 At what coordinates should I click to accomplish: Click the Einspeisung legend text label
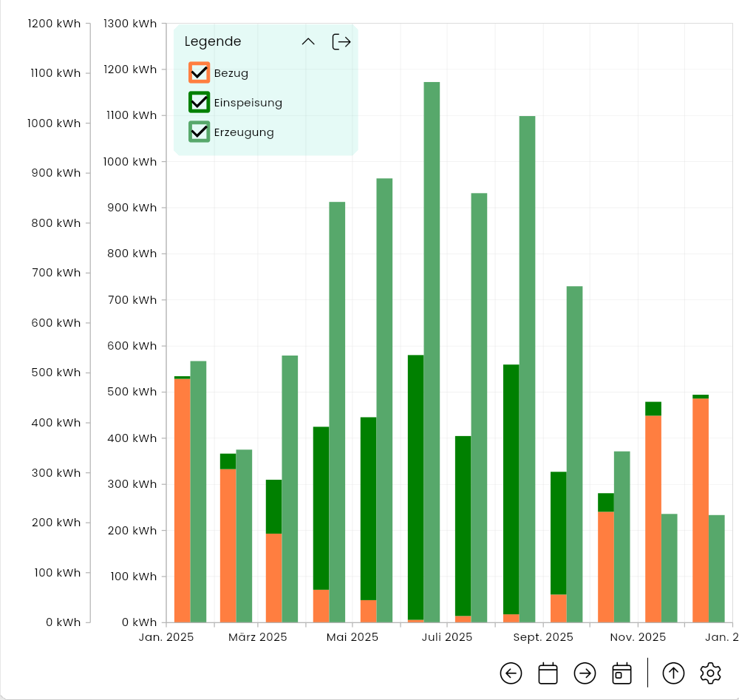point(248,103)
